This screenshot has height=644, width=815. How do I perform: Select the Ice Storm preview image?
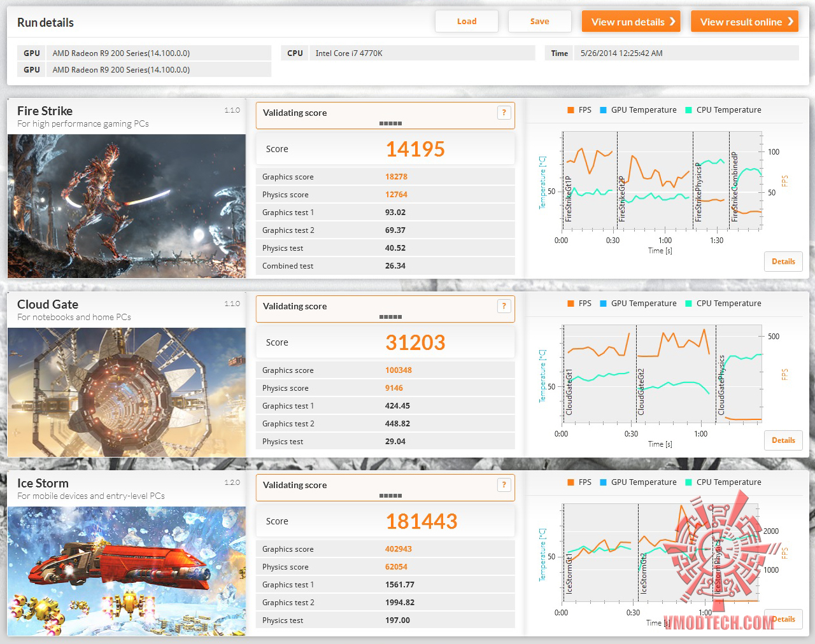[x=127, y=571]
